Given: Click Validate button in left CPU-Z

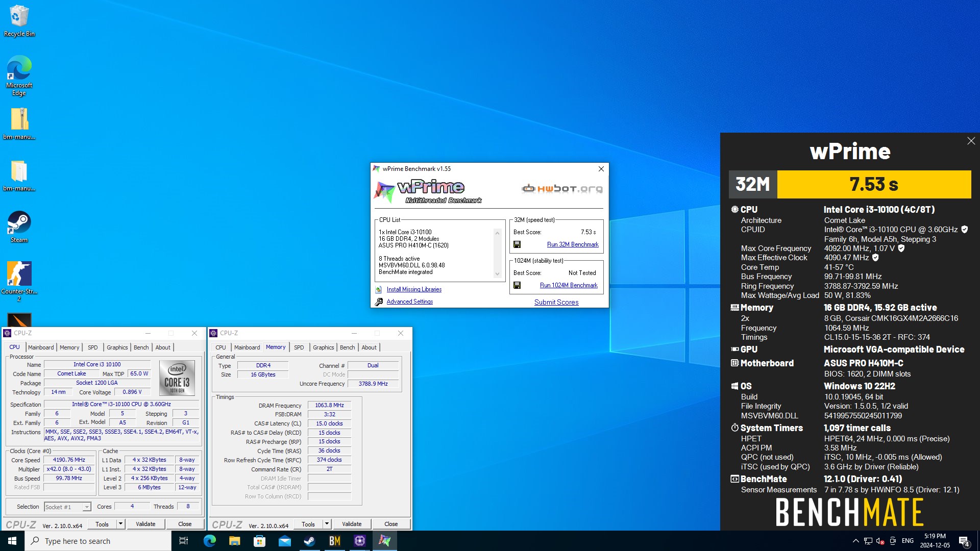Looking at the screenshot, I should [145, 524].
